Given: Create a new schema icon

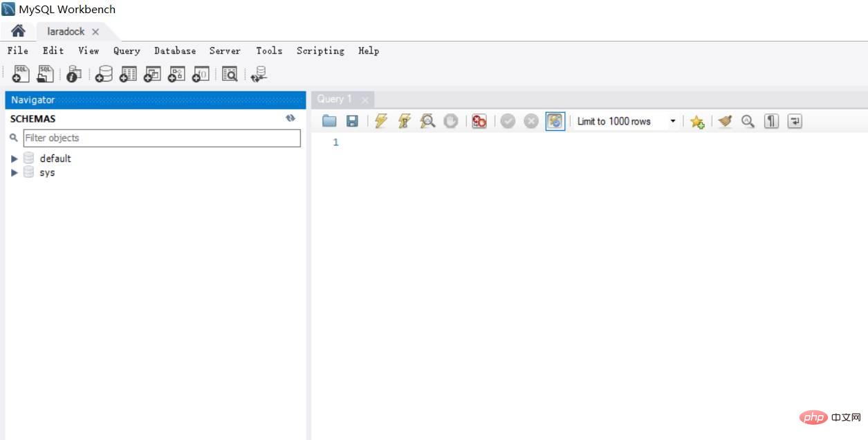Looking at the screenshot, I should click(104, 74).
